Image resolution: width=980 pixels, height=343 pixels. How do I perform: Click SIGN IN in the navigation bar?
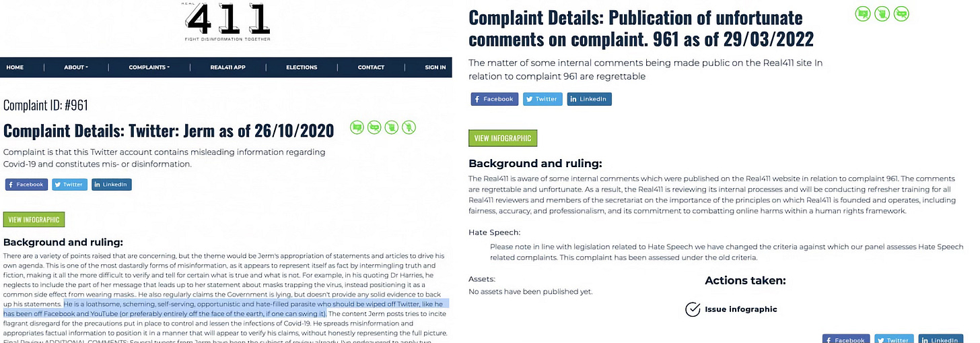tap(435, 67)
